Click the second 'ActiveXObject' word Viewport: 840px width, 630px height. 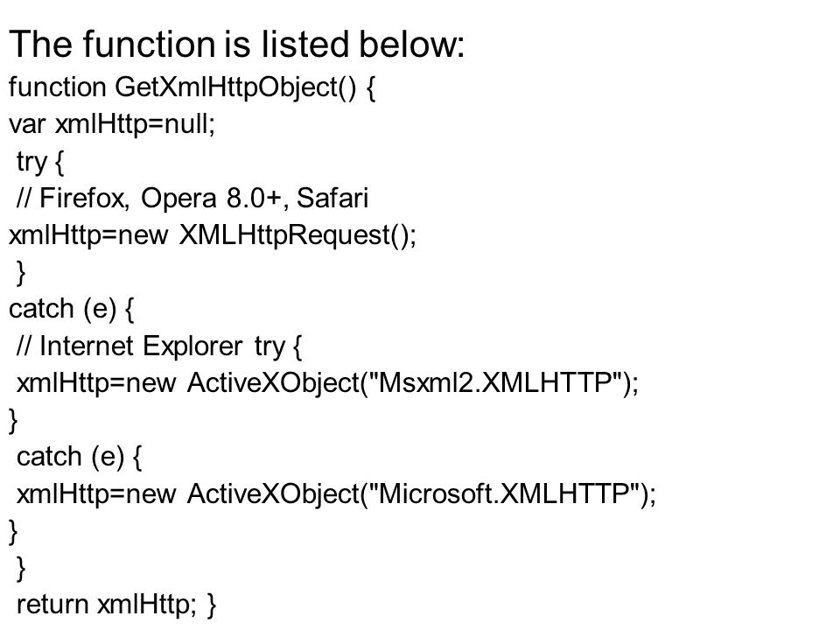point(273,493)
